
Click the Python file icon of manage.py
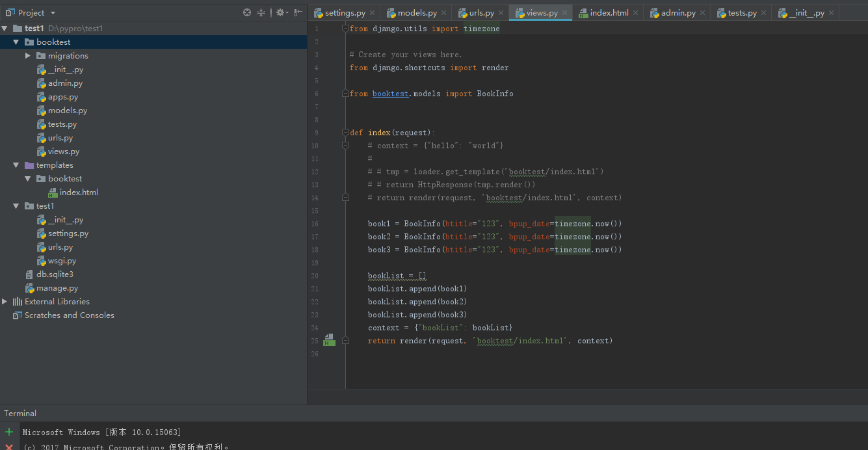pyautogui.click(x=30, y=288)
